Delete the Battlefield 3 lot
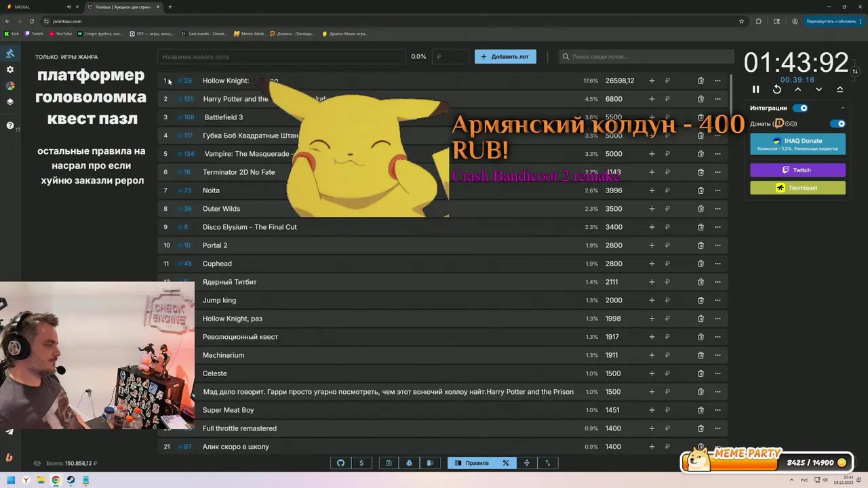This screenshot has height=488, width=868. coord(701,117)
